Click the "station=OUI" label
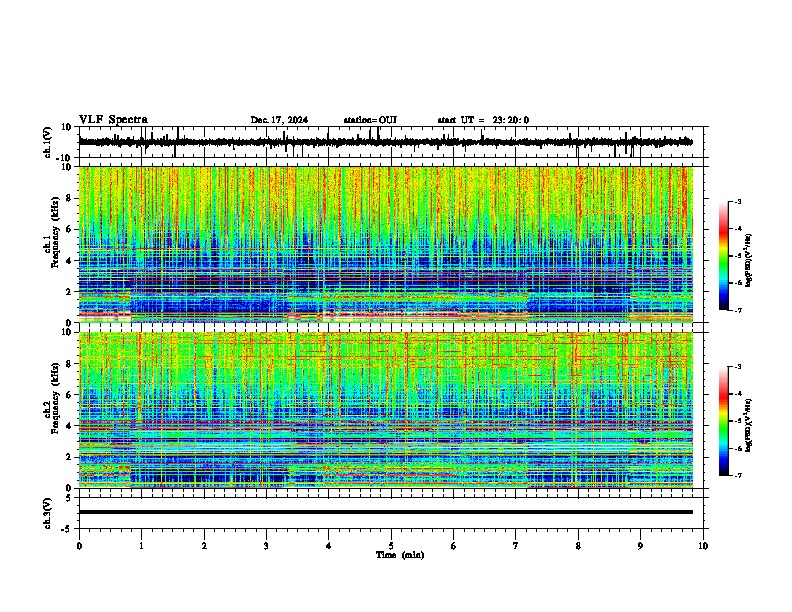The width and height of the screenshot is (792, 612). (x=370, y=120)
